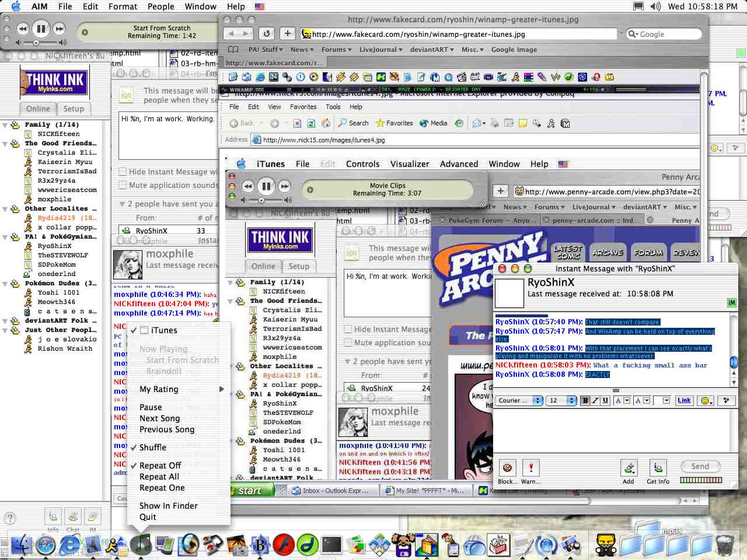Add a bookmark with Safari's plus button

tap(287, 34)
